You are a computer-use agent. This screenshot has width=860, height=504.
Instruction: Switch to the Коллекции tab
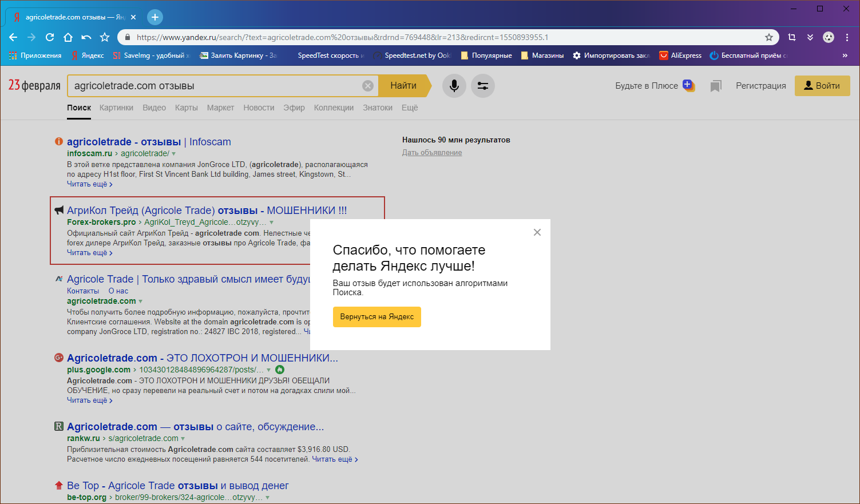point(334,108)
